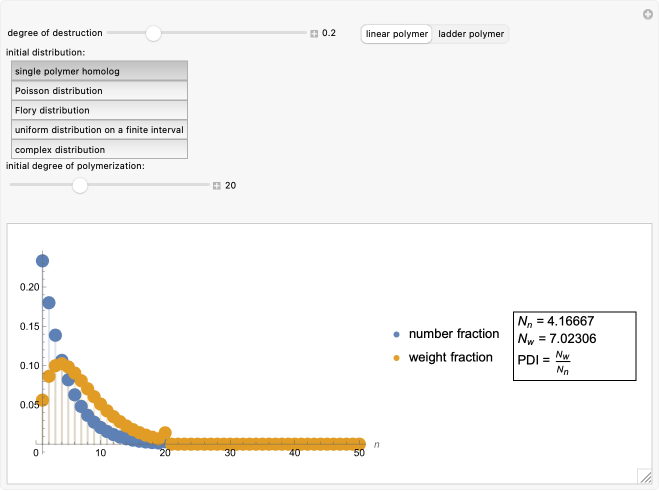Expand initial degree of polymerization controls
This screenshot has width=659, height=491.
[216, 185]
